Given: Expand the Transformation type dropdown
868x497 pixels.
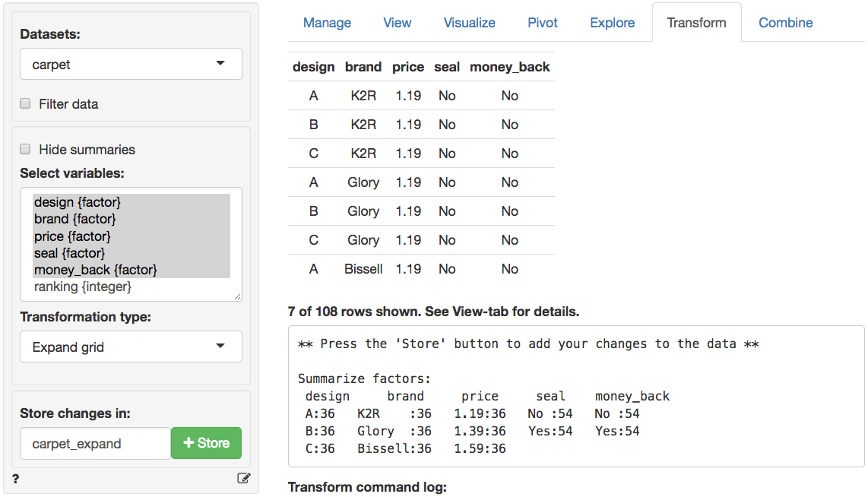Looking at the screenshot, I should 131,347.
